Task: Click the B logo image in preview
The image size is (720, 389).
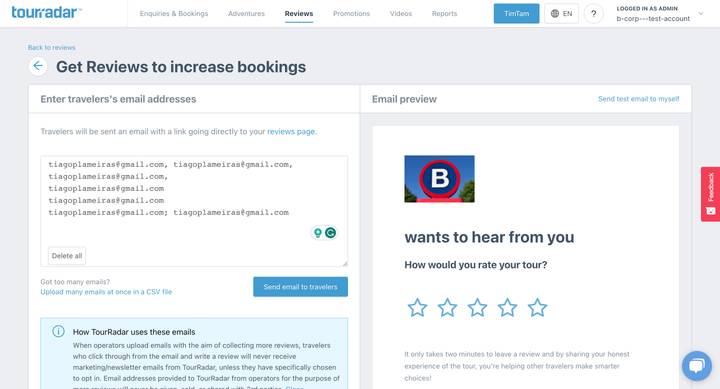Action: (x=439, y=179)
